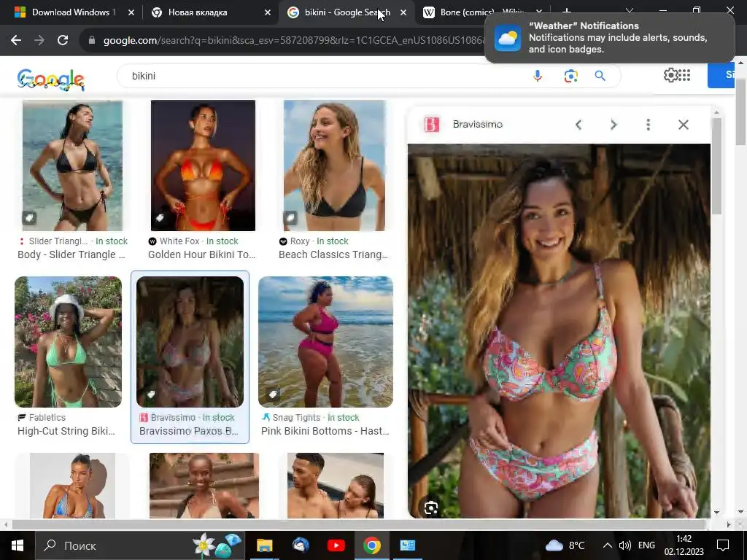
Task: Close the Новая вкладка tab
Action: click(x=267, y=12)
